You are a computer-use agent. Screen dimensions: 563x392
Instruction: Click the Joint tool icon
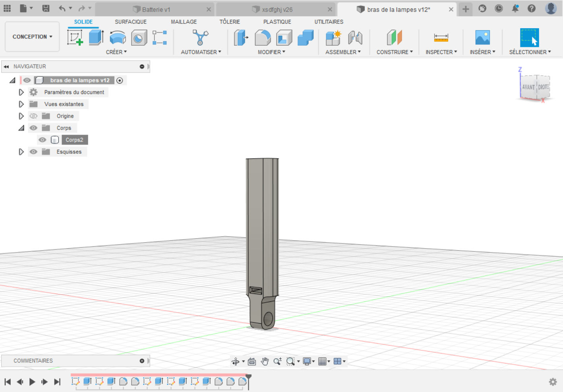click(x=355, y=38)
